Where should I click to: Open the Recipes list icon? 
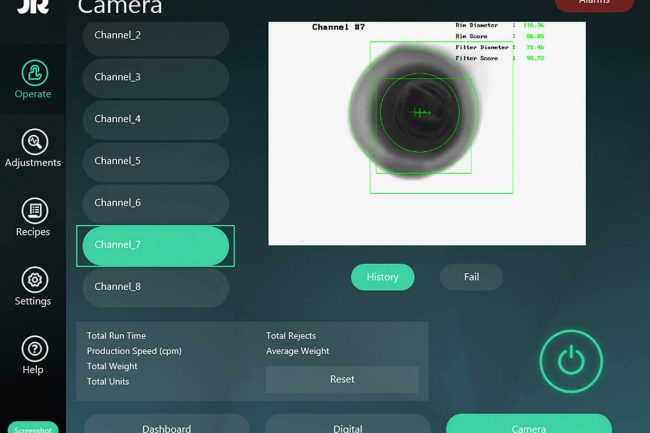click(33, 211)
